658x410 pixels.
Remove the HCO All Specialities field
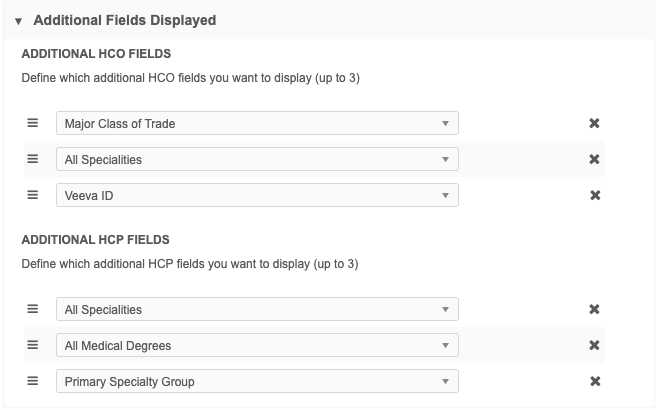pyautogui.click(x=594, y=159)
